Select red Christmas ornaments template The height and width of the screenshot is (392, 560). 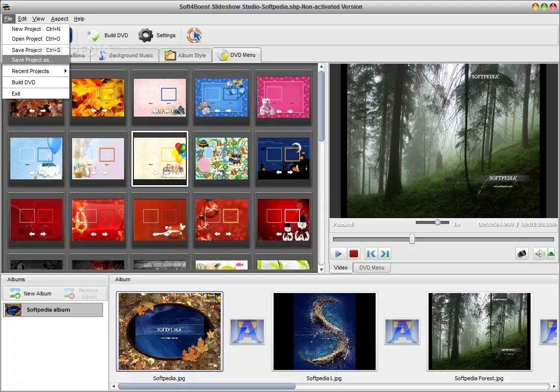click(222, 220)
